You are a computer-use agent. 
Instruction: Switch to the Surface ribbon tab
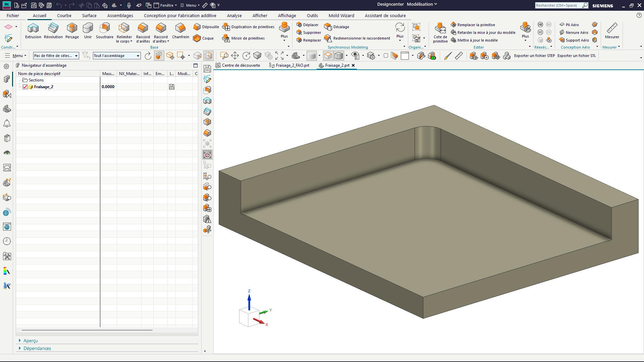(x=89, y=15)
